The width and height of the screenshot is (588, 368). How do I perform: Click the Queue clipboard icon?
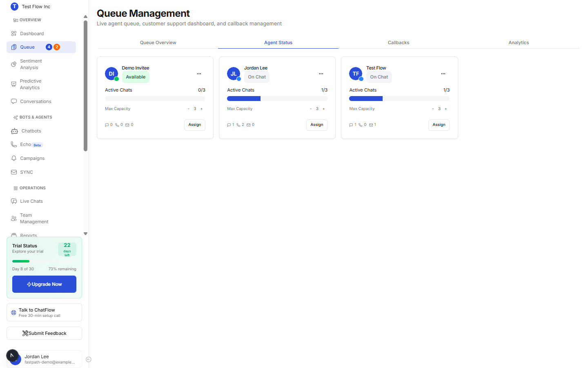pos(14,47)
